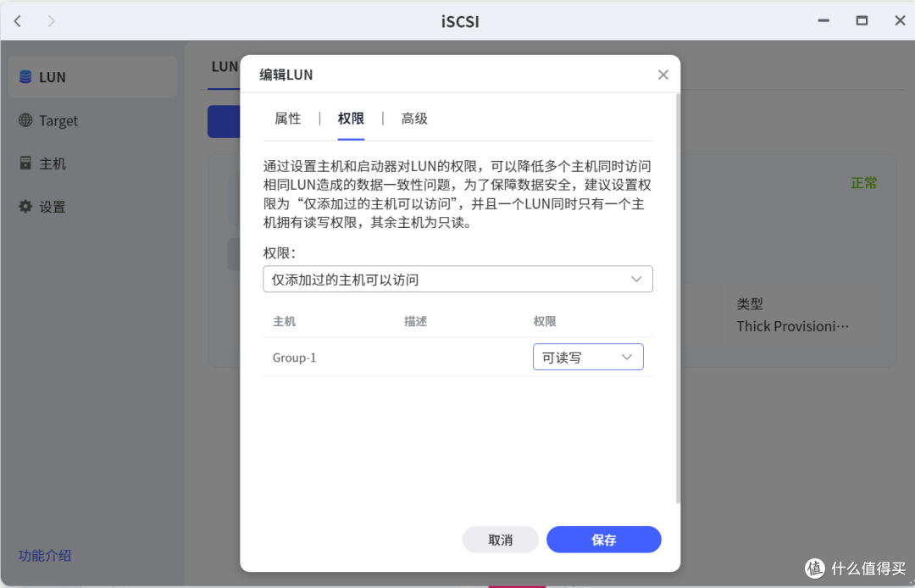The height and width of the screenshot is (588, 915).
Task: Click the 编辑LUN dialog title
Action: tap(286, 75)
